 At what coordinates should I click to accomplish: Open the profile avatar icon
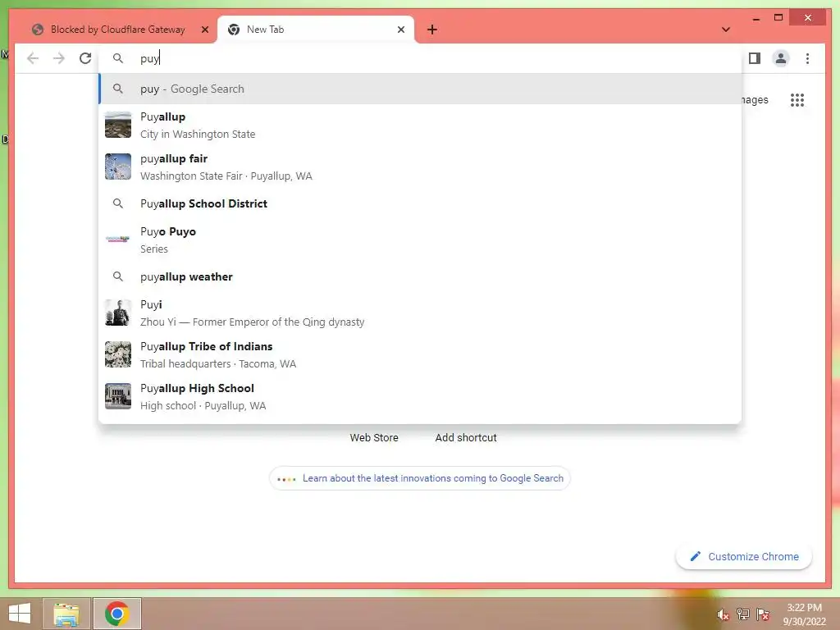pos(781,58)
